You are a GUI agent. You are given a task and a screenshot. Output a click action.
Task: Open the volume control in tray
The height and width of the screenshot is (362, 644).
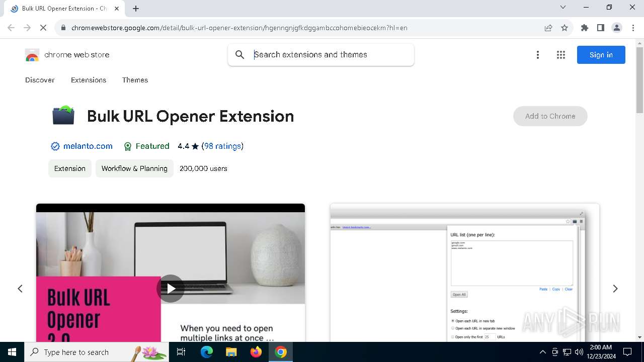[x=579, y=352]
